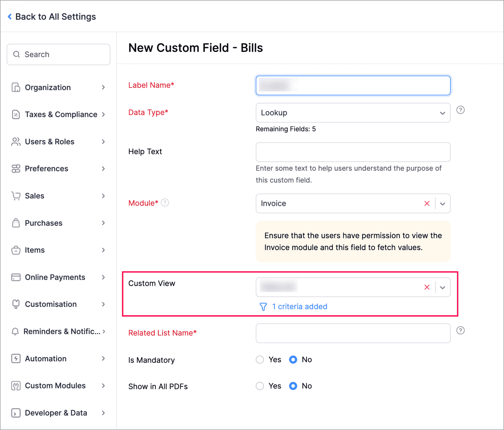Click the help icon beside Related List Name
This screenshot has width=504, height=430.
click(460, 330)
